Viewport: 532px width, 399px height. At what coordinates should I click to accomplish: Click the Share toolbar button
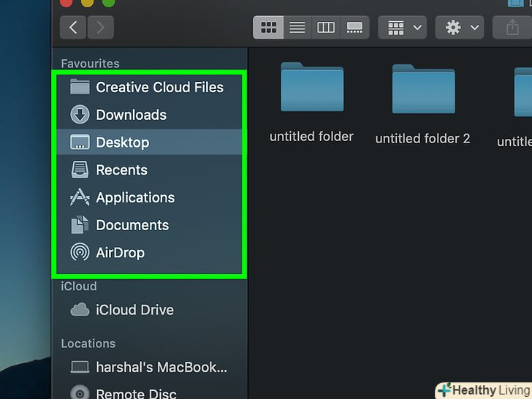(512, 28)
